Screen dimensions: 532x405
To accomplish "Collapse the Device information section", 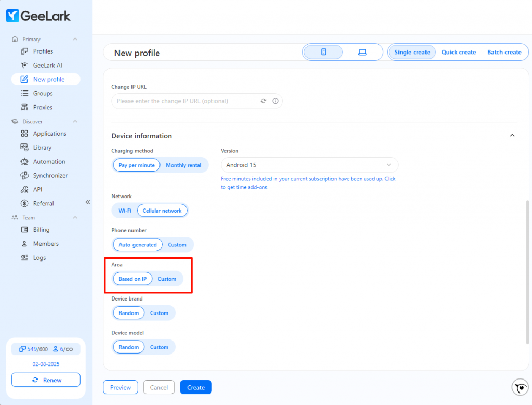I will tap(512, 136).
